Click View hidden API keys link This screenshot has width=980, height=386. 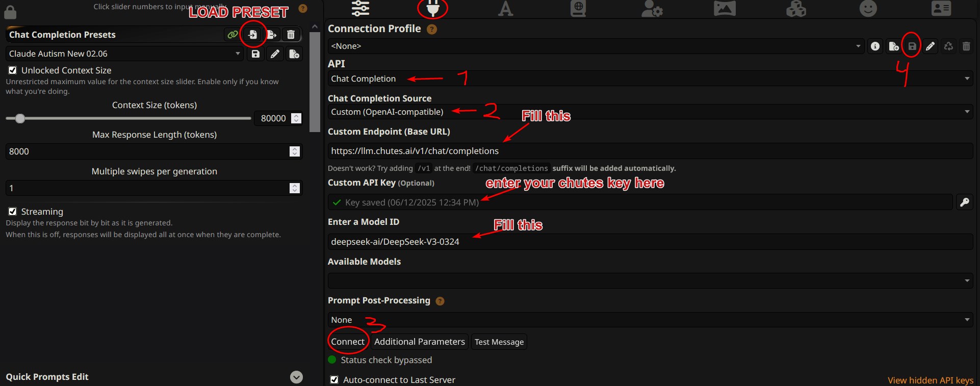930,380
